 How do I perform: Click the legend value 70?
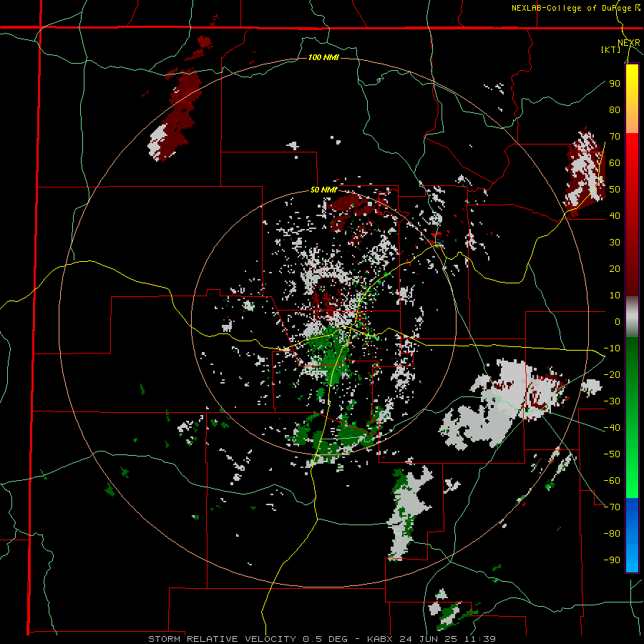coord(615,137)
